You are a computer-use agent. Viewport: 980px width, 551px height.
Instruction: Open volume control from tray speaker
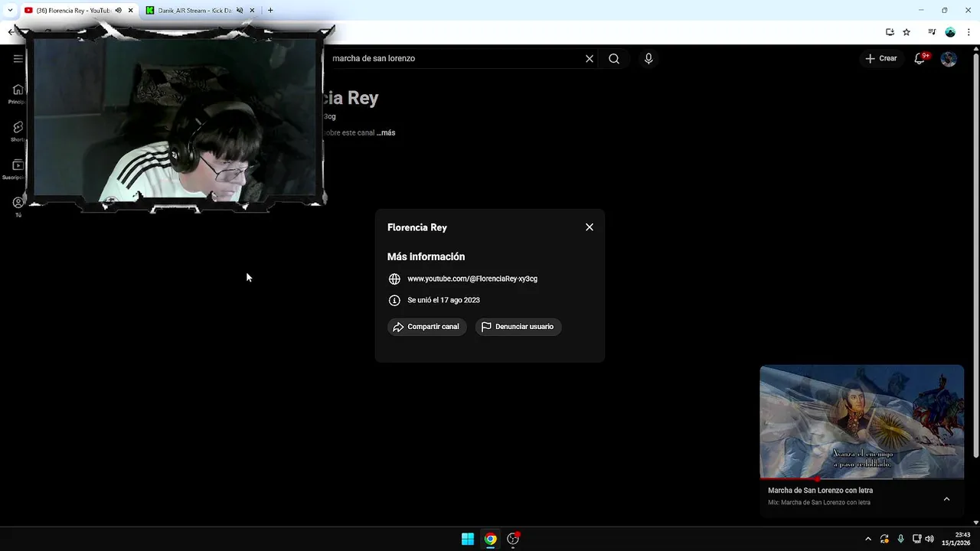(929, 539)
